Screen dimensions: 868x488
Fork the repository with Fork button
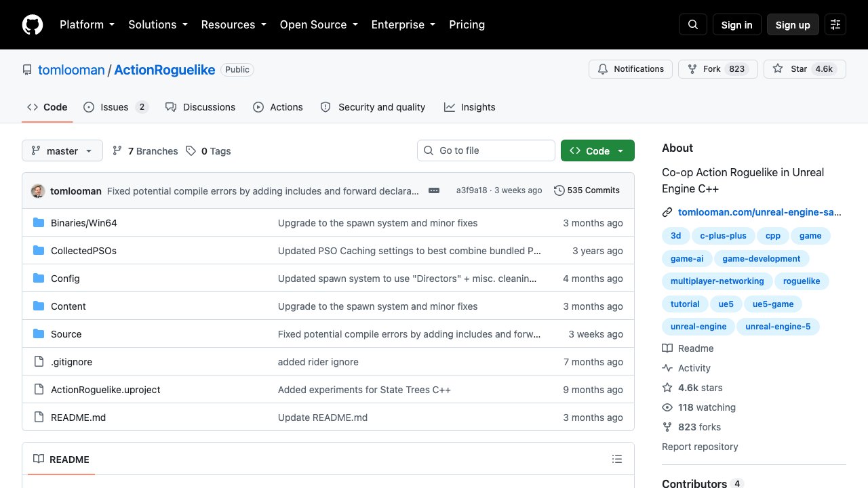pyautogui.click(x=717, y=69)
